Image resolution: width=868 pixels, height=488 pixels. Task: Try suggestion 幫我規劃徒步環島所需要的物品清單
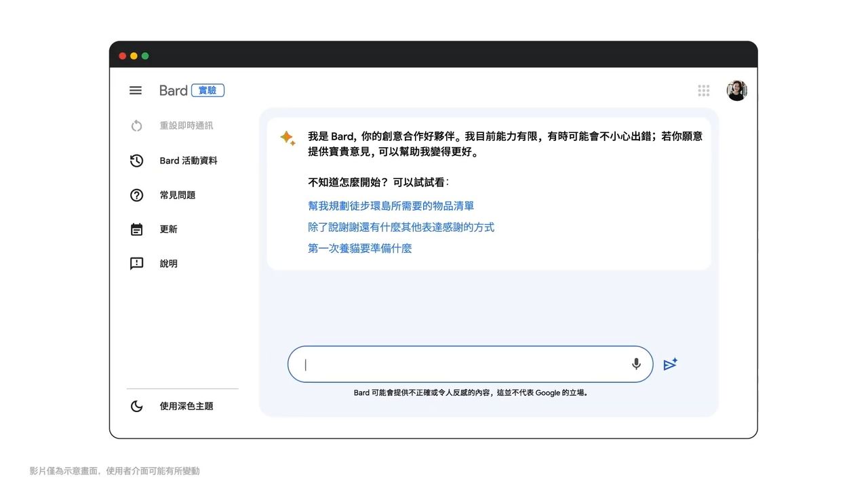pos(391,206)
